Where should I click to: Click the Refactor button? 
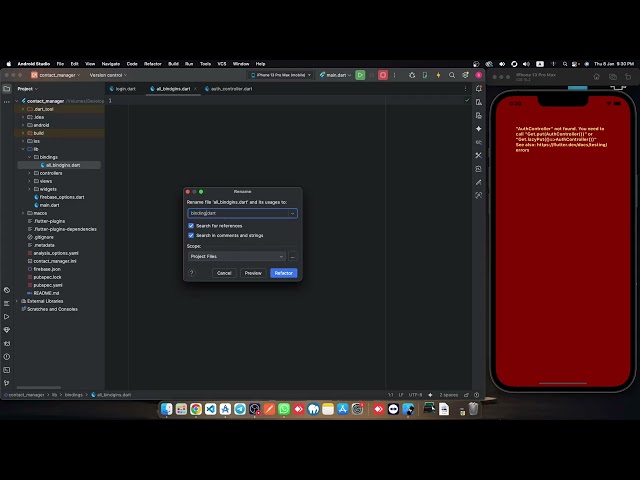tap(284, 273)
